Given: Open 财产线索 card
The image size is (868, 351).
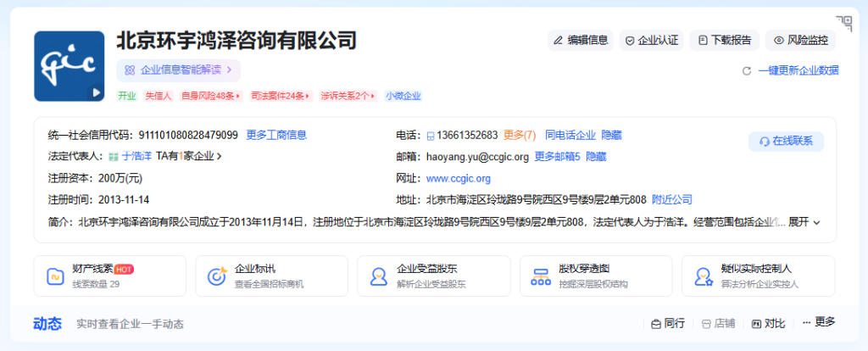Looking at the screenshot, I should pyautogui.click(x=110, y=276).
